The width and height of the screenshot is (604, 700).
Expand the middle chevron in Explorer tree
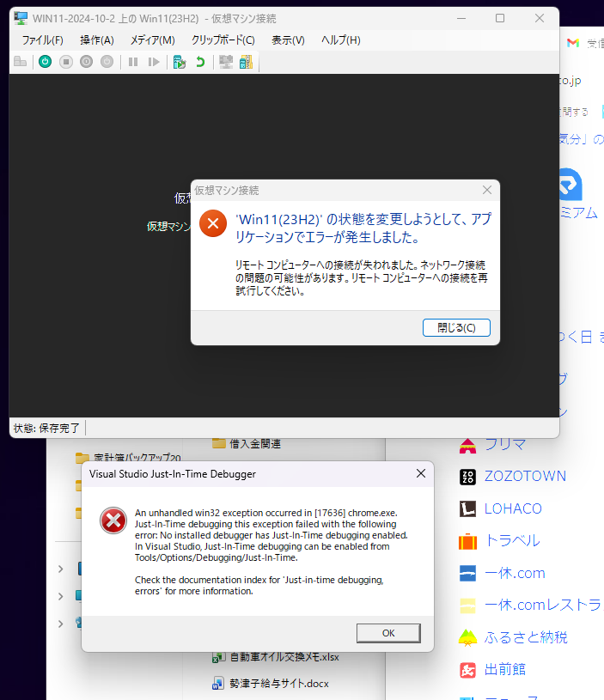point(61,596)
